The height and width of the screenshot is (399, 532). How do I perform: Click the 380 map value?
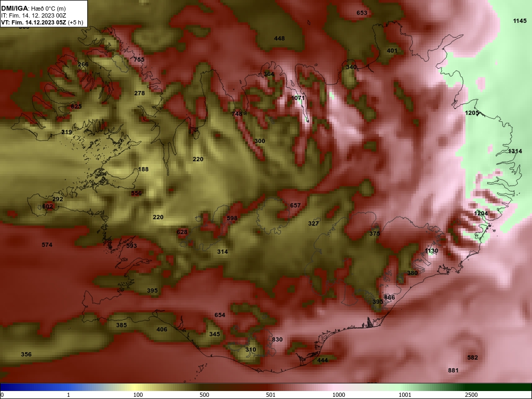(412, 273)
